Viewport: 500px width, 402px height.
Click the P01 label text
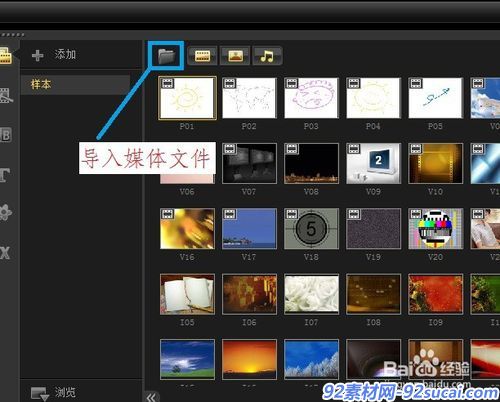click(x=187, y=126)
